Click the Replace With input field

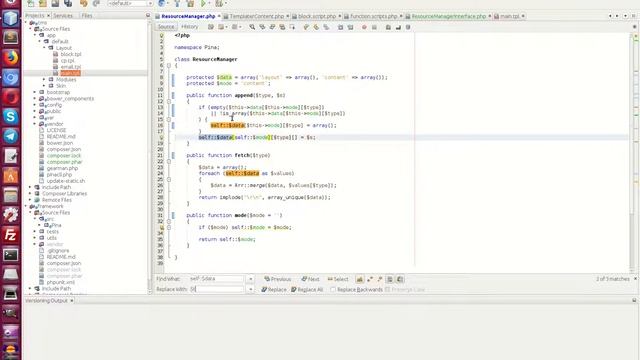[217, 289]
